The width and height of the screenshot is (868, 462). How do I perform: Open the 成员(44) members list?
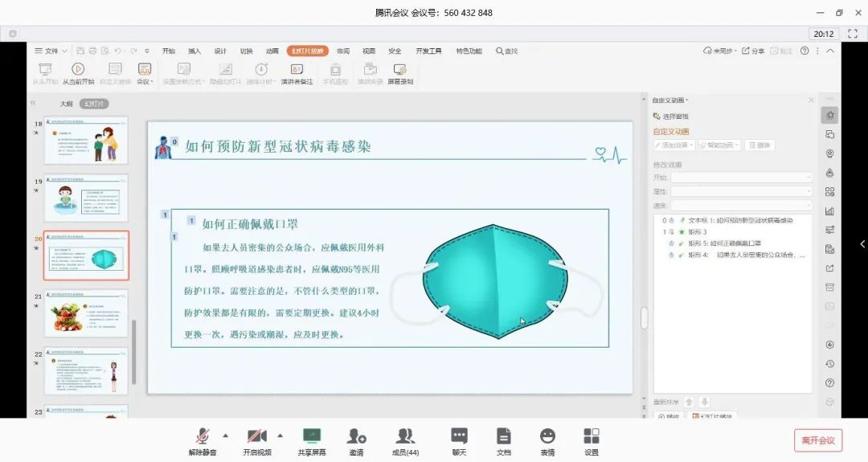[405, 437]
